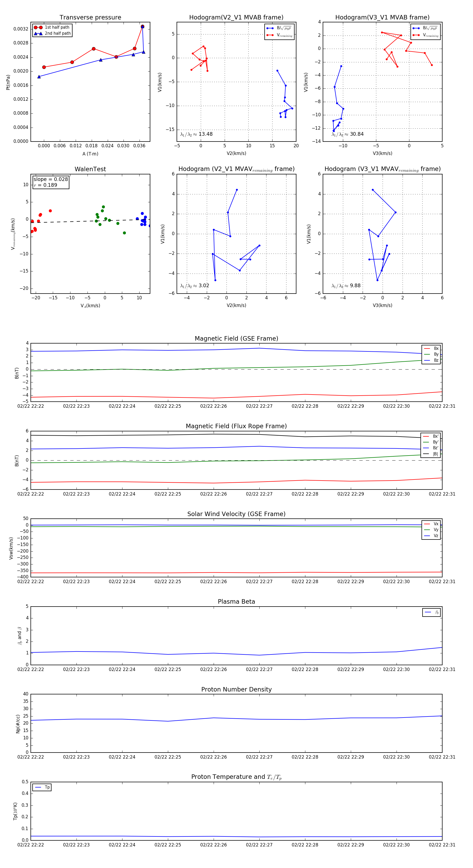The width and height of the screenshot is (473, 868).
Task: Click the eigenvalue ratio text ending in 3.02
Action: [x=194, y=286]
